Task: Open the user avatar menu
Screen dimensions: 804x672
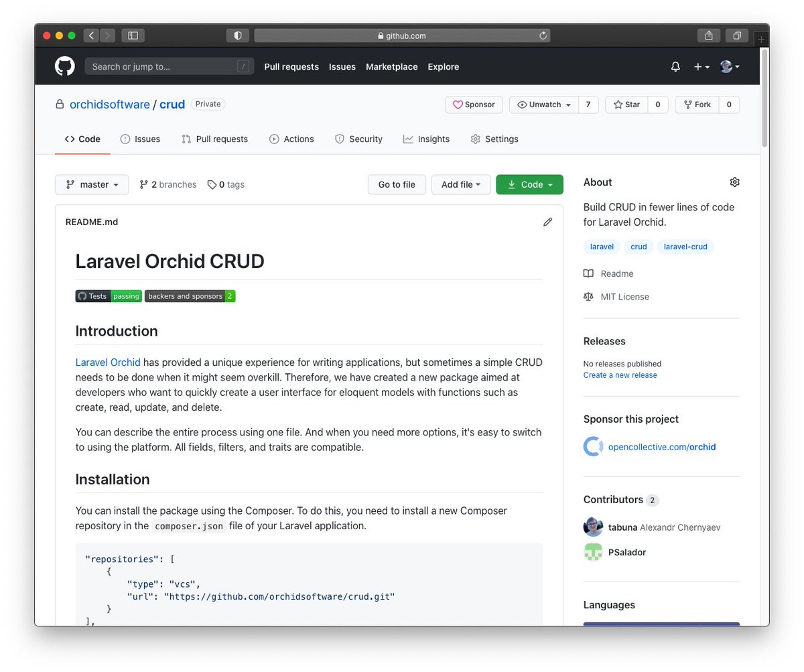Action: (730, 66)
